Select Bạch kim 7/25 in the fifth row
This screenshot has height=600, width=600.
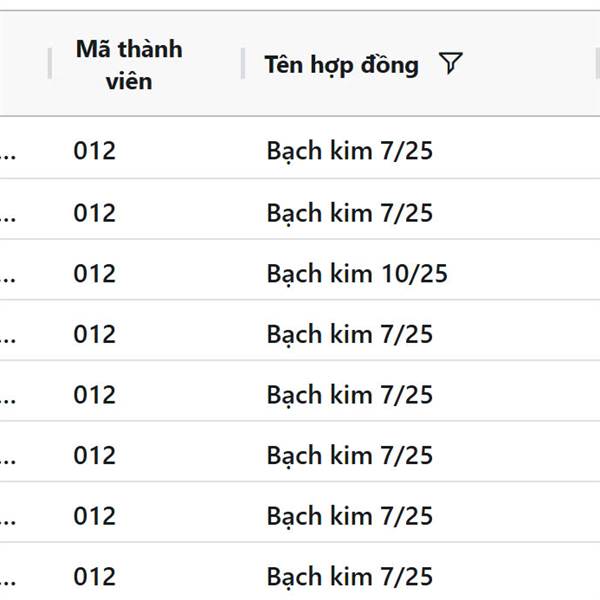(x=350, y=395)
